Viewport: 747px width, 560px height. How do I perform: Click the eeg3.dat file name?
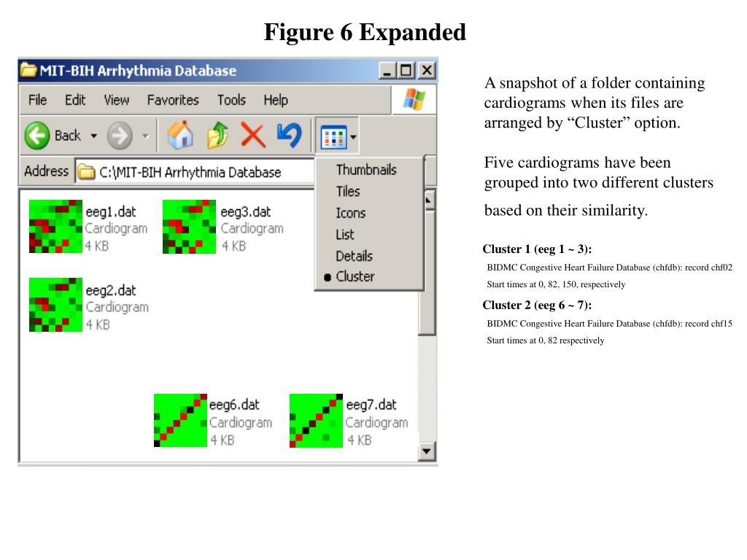pyautogui.click(x=245, y=212)
